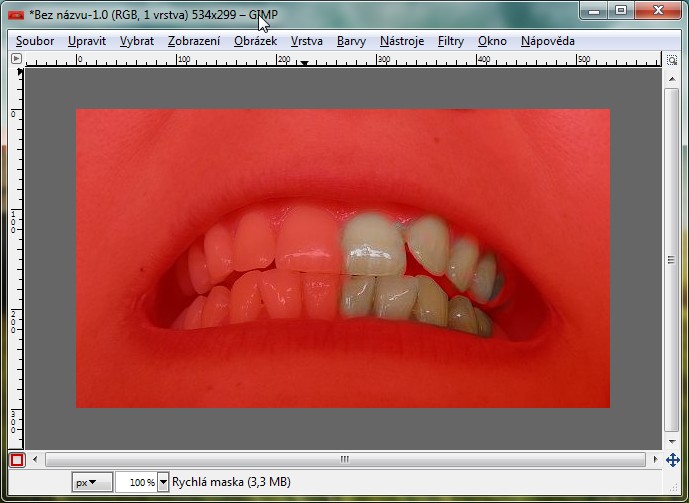Click the horizontal scrollbar left arrow
The image size is (689, 503).
pyautogui.click(x=35, y=460)
